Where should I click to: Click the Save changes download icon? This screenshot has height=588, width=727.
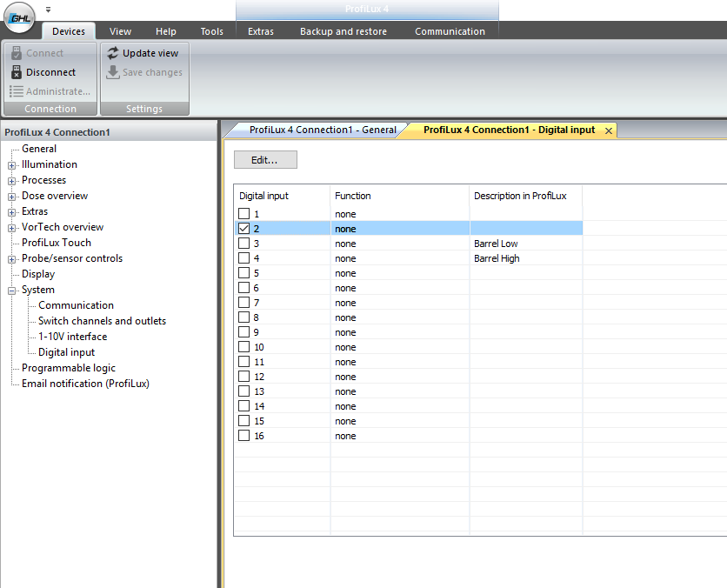[113, 72]
